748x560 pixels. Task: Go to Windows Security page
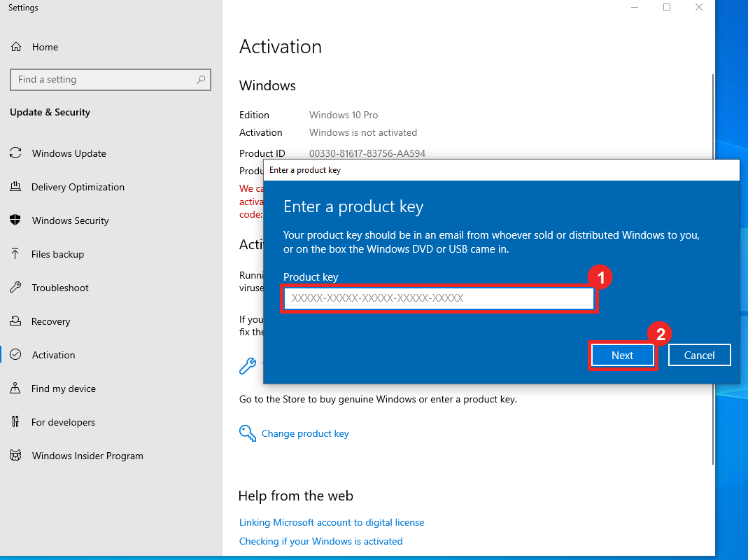click(111, 220)
